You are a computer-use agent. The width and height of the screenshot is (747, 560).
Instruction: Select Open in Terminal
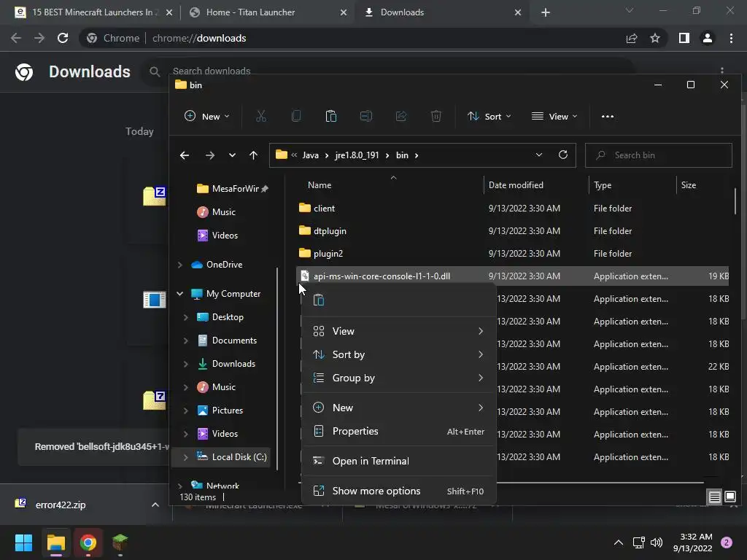point(398,461)
